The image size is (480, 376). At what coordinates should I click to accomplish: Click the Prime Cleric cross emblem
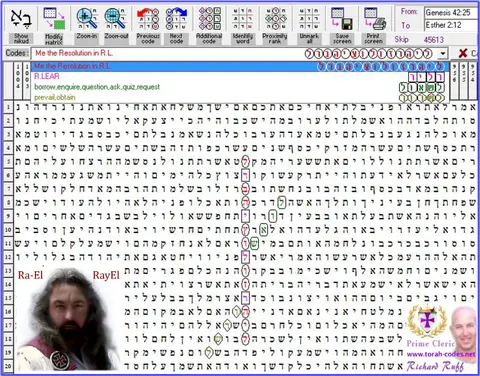pos(427,321)
